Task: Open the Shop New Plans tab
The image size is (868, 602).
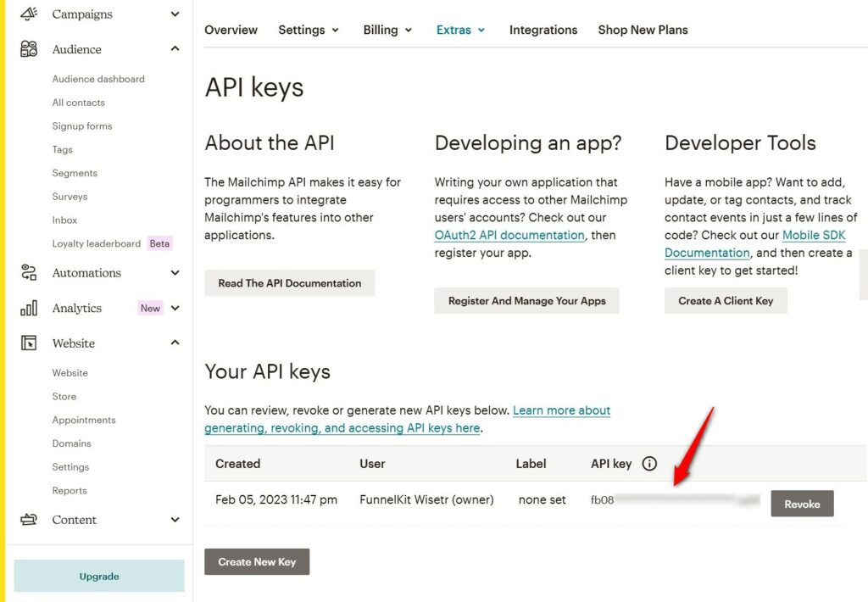Action: [x=643, y=30]
